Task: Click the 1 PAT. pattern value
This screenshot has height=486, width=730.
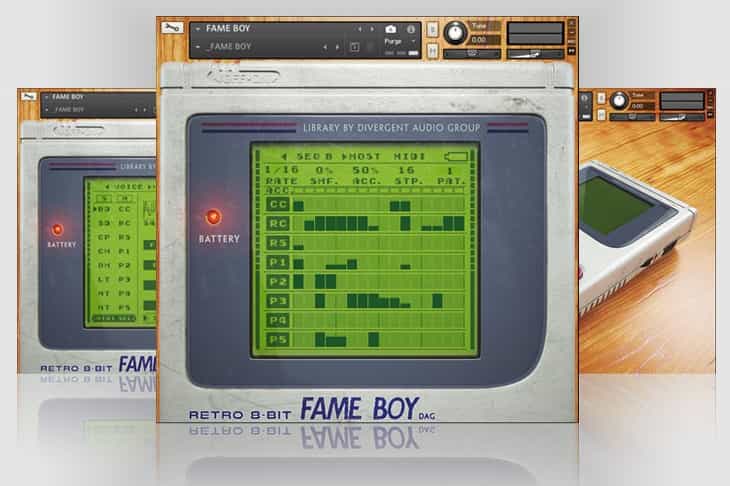Action: point(450,170)
